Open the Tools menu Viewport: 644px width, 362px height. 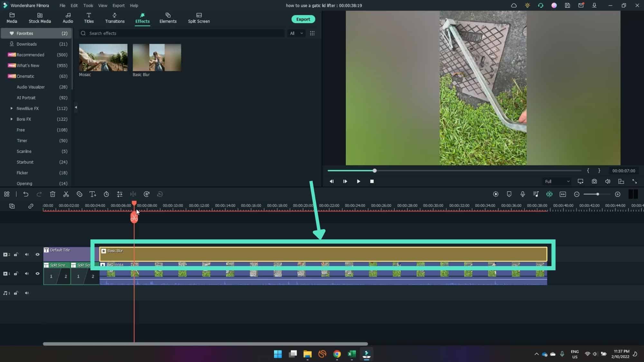click(88, 5)
